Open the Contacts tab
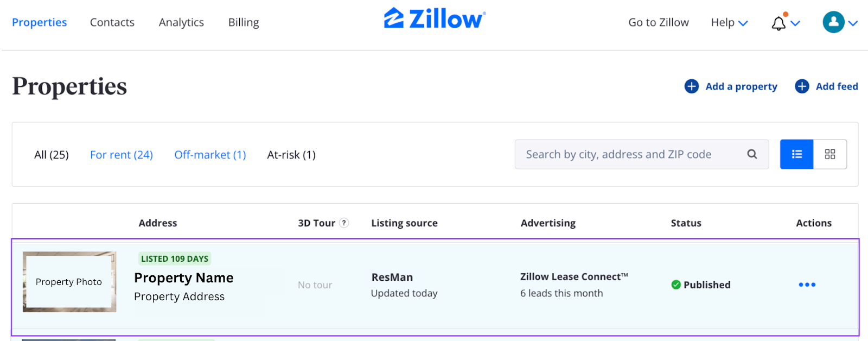Image resolution: width=868 pixels, height=341 pixels. point(112,22)
